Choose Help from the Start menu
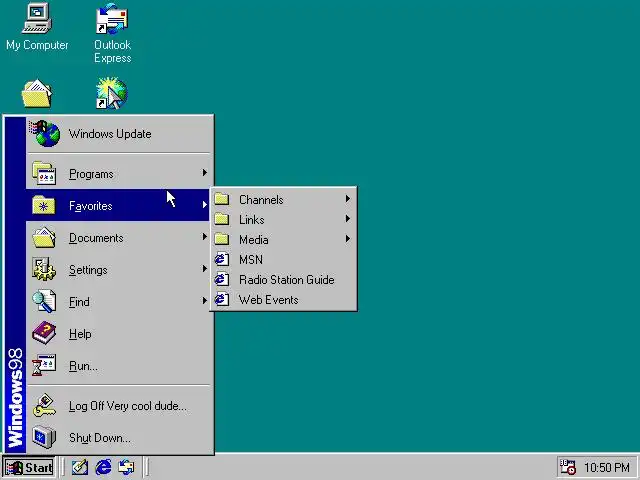Image resolution: width=640 pixels, height=480 pixels. click(118, 333)
